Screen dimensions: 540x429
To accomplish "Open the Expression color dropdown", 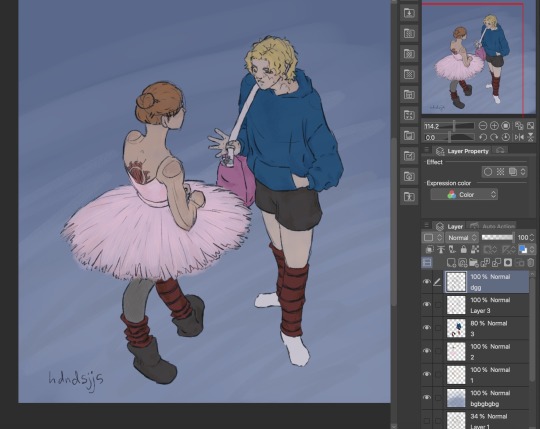I will tap(464, 195).
